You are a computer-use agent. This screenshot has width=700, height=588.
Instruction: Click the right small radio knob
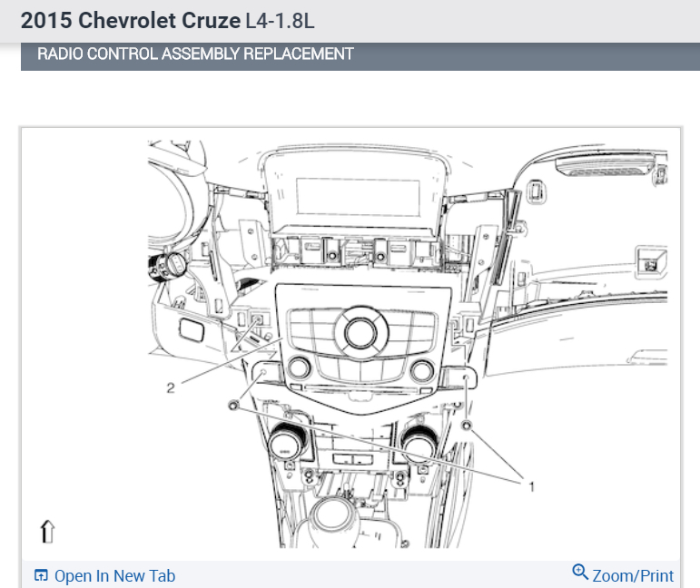click(421, 370)
